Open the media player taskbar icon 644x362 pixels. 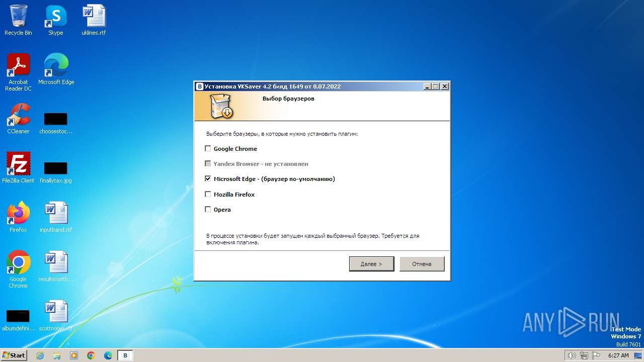(x=74, y=355)
